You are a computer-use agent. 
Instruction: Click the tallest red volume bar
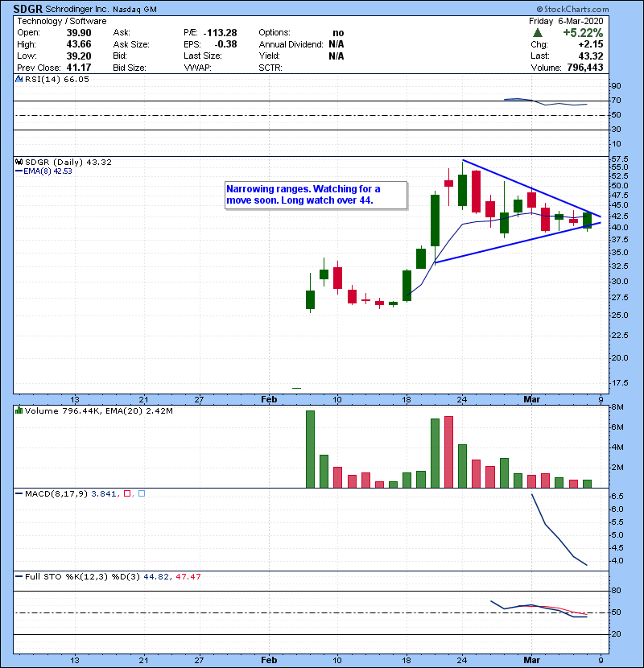coord(448,452)
